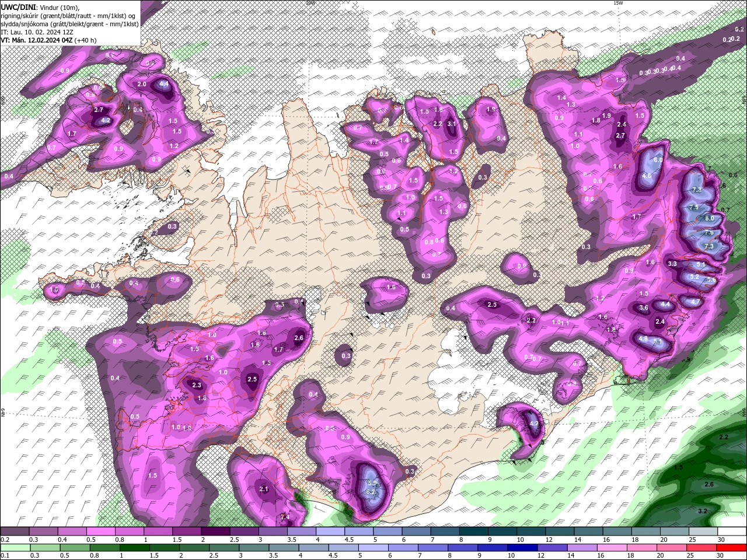Click the 6.0 snowfall value in the east

click(658, 160)
